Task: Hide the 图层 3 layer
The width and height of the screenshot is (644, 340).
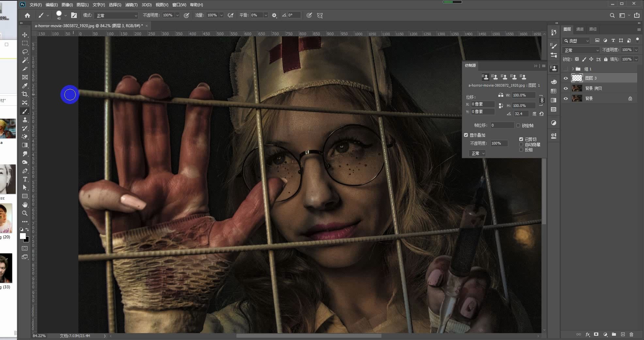Action: coord(566,78)
